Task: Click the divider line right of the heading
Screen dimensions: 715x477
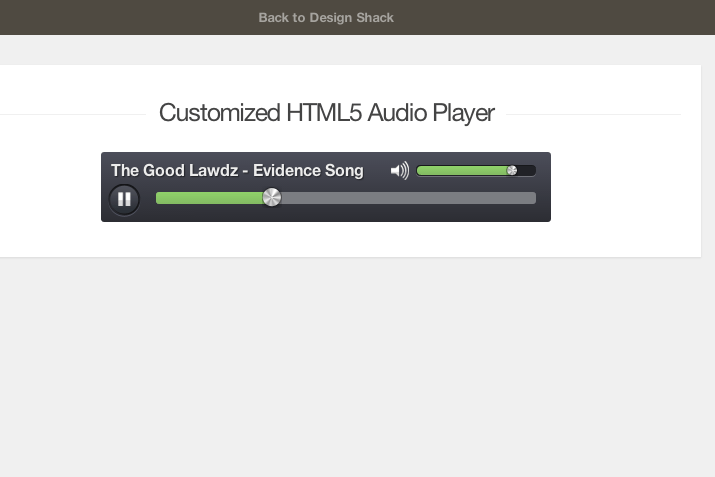Action: (593, 114)
